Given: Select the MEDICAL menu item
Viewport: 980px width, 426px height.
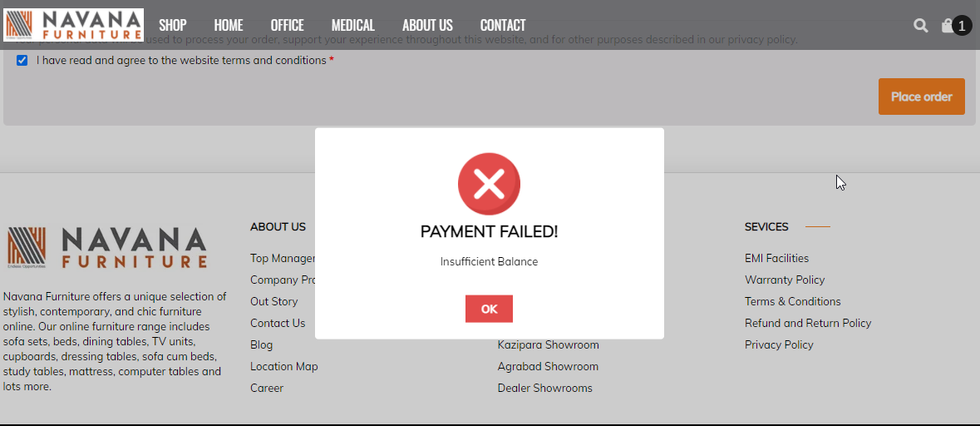Looking at the screenshot, I should pyautogui.click(x=352, y=26).
